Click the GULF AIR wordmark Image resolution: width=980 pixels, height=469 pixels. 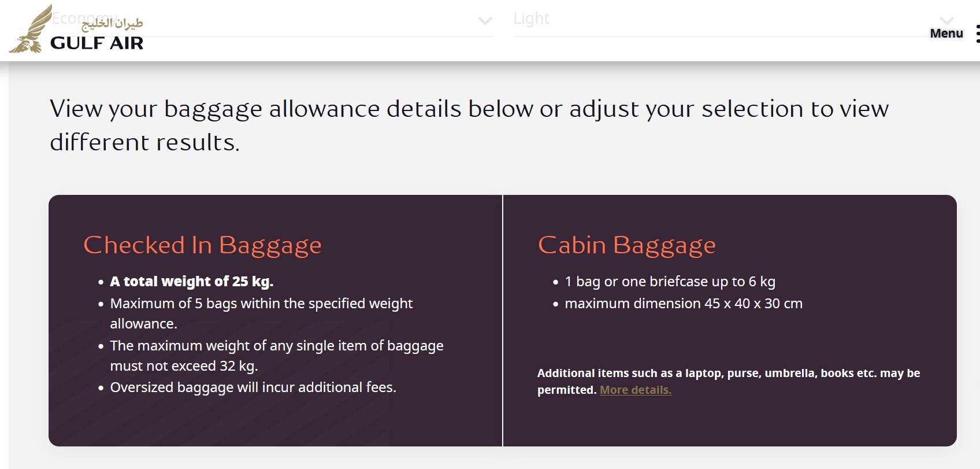tap(96, 43)
